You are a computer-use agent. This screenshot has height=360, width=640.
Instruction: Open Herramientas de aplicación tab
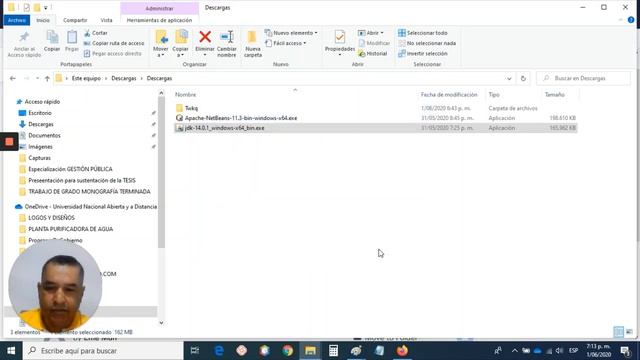pyautogui.click(x=159, y=20)
